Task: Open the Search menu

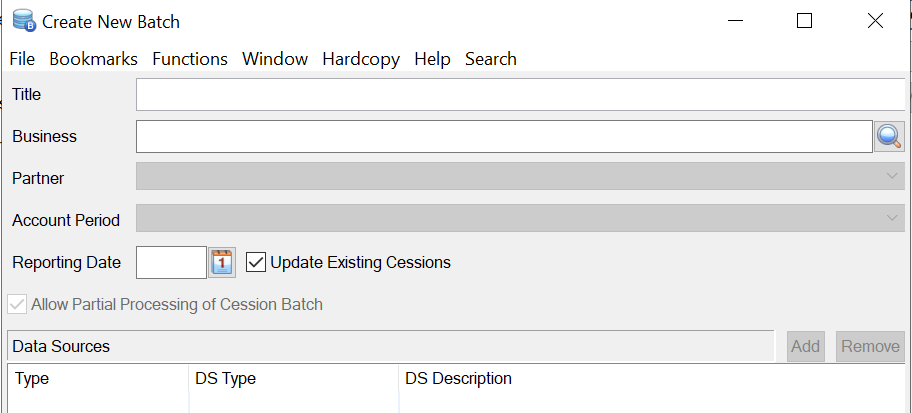Action: point(491,59)
